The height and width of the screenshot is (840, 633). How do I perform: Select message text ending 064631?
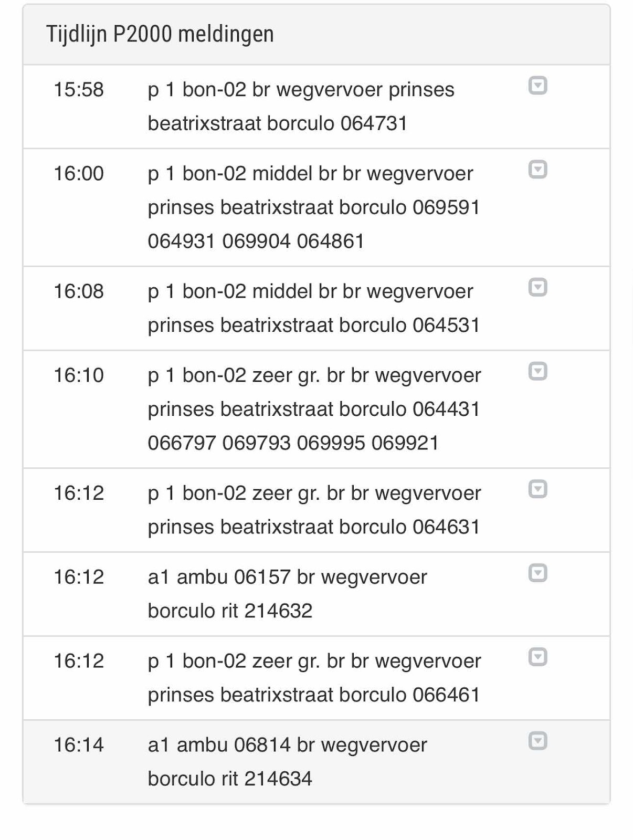(314, 510)
